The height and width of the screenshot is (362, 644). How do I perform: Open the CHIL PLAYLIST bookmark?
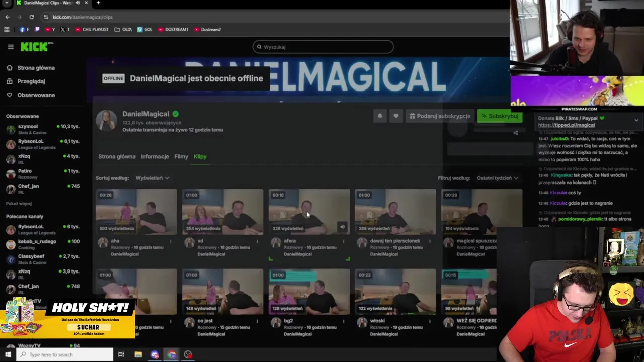click(x=92, y=29)
